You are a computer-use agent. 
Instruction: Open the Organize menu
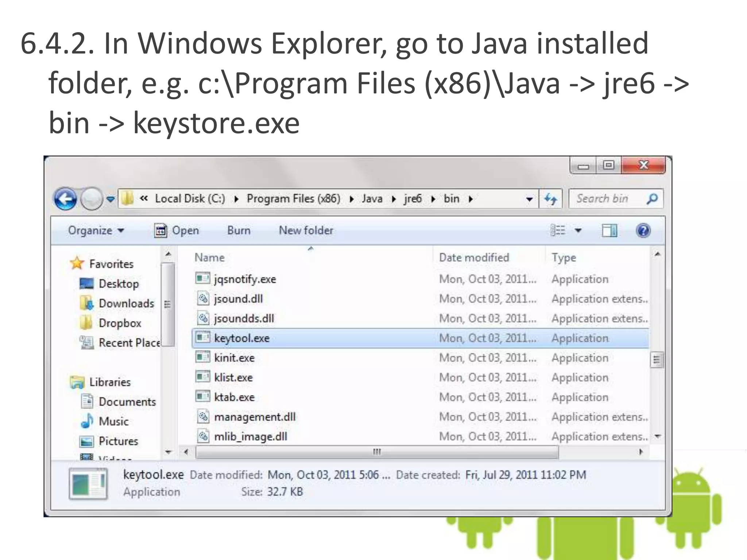click(96, 230)
